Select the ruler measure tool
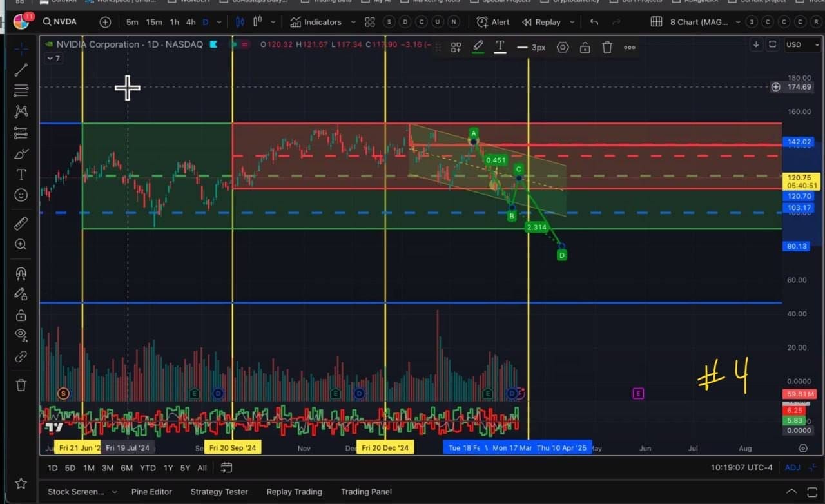The width and height of the screenshot is (825, 504). tap(21, 223)
